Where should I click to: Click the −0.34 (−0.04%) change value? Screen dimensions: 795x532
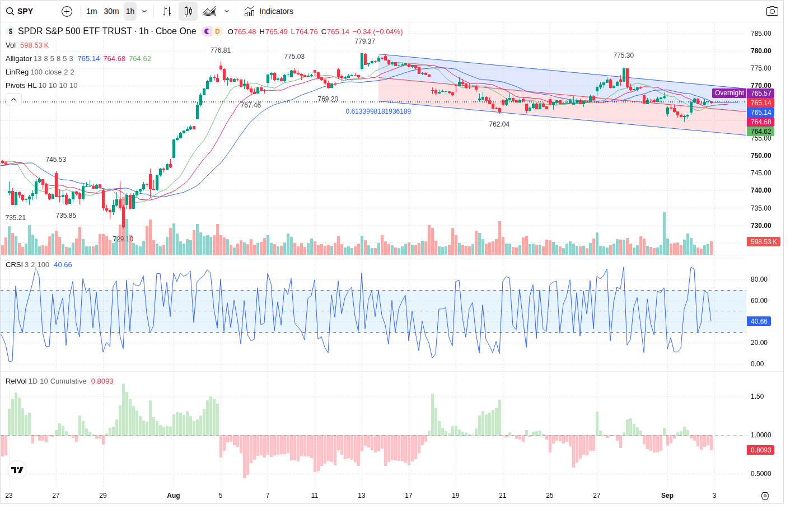point(378,32)
